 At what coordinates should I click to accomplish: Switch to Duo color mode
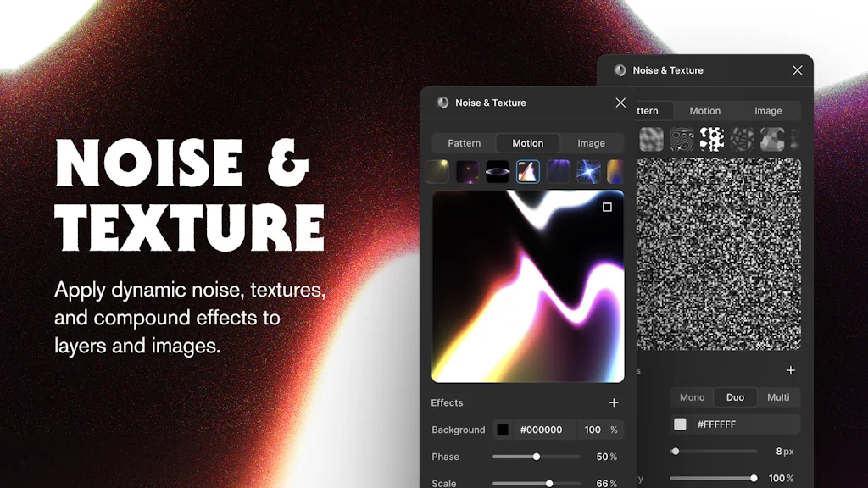735,396
